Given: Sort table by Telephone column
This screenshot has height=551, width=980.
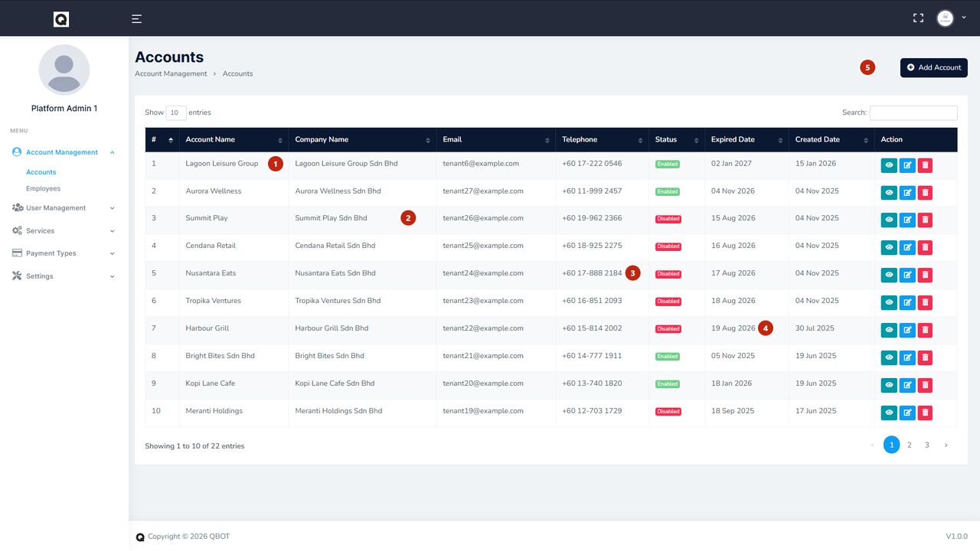Looking at the screenshot, I should point(602,139).
